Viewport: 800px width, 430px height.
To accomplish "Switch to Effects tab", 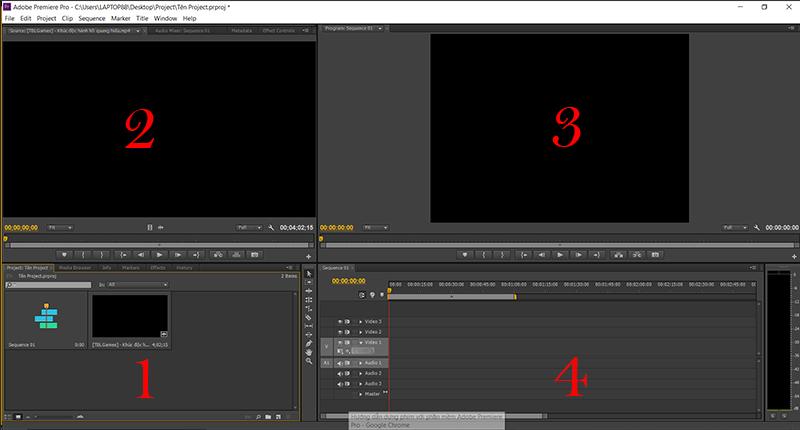I will tap(158, 268).
